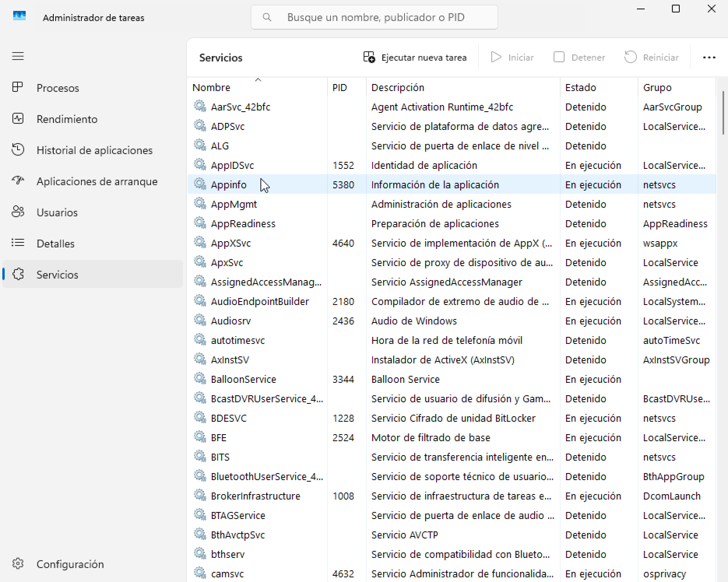Click the Configuración gear icon

pyautogui.click(x=18, y=564)
